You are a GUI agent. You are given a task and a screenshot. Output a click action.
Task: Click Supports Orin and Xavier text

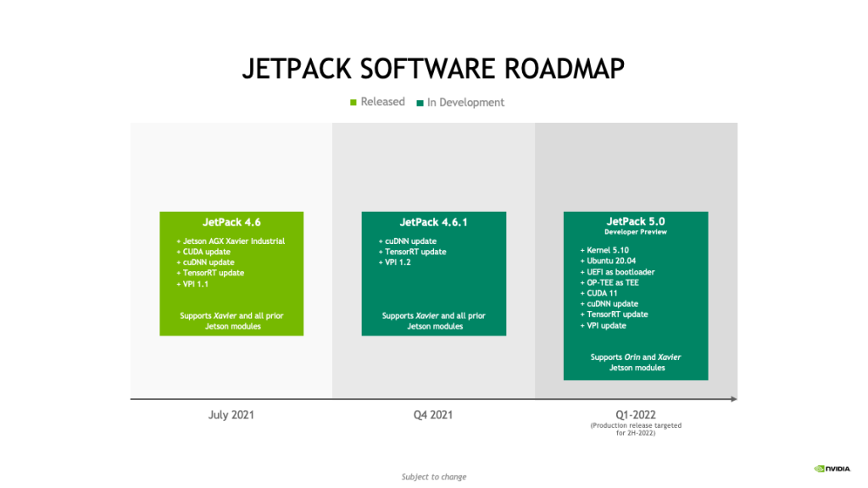click(x=636, y=363)
